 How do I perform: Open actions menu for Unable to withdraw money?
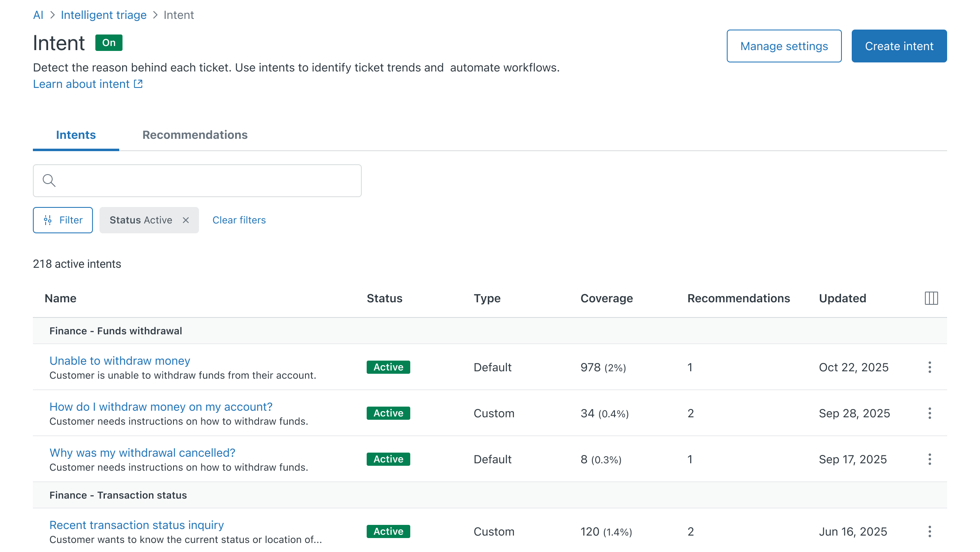tap(929, 367)
